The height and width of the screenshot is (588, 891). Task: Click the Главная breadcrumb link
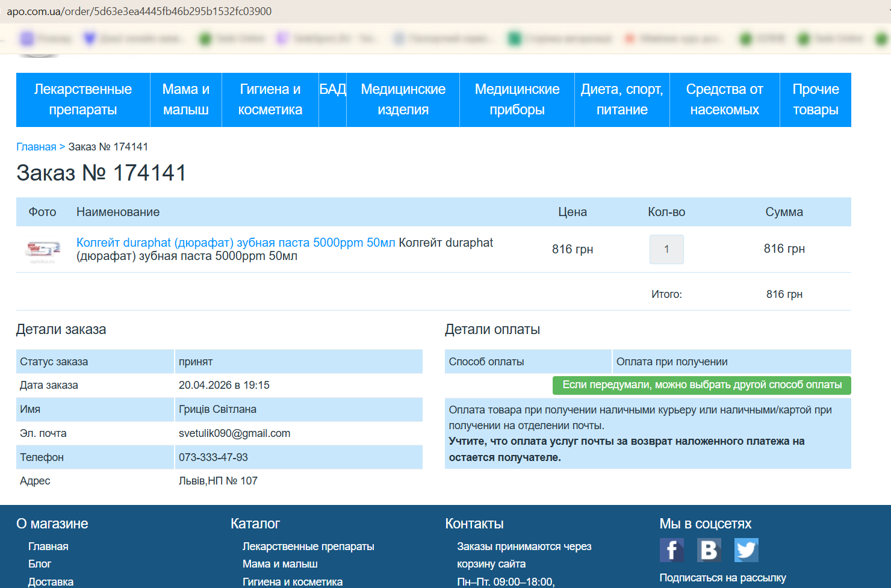[x=36, y=147]
